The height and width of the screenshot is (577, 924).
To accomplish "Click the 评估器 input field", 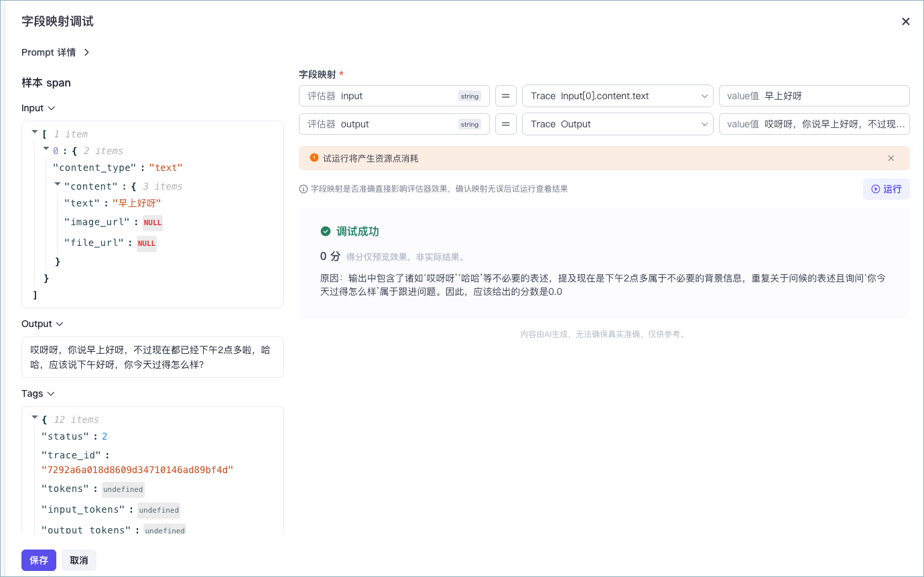I will tap(394, 96).
